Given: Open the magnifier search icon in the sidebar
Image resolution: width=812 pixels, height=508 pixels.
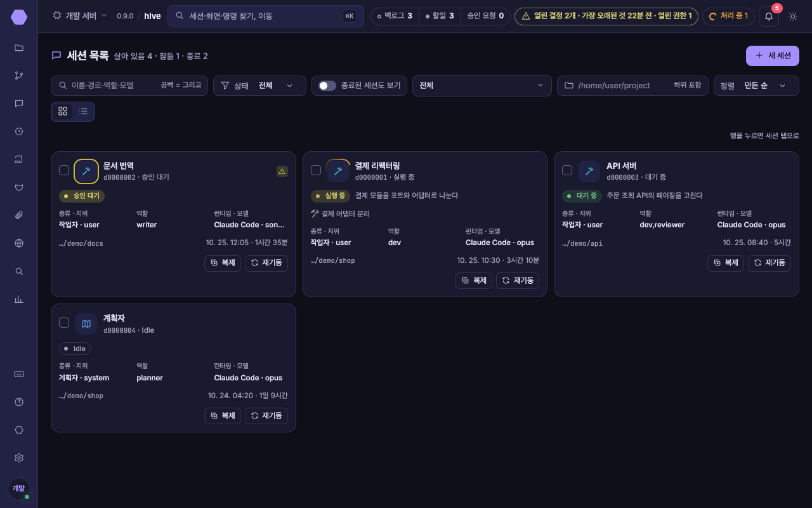Looking at the screenshot, I should click(19, 271).
